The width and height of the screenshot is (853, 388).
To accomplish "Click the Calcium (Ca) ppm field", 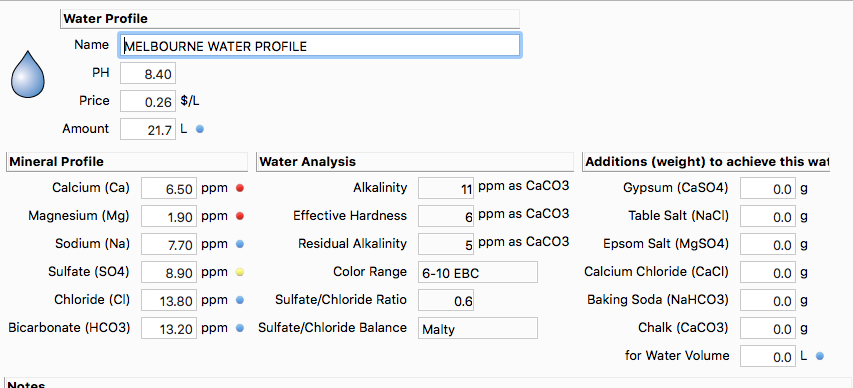I will (x=169, y=188).
